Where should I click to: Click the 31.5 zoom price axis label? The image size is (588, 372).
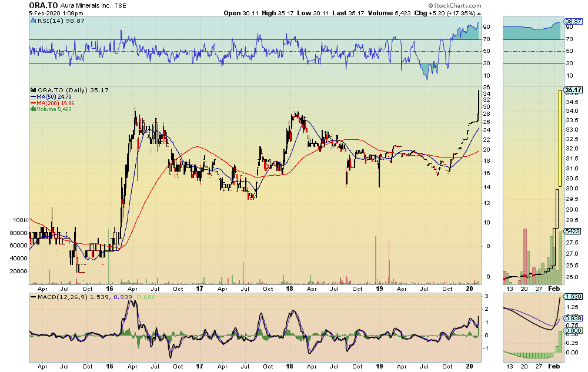point(572,159)
